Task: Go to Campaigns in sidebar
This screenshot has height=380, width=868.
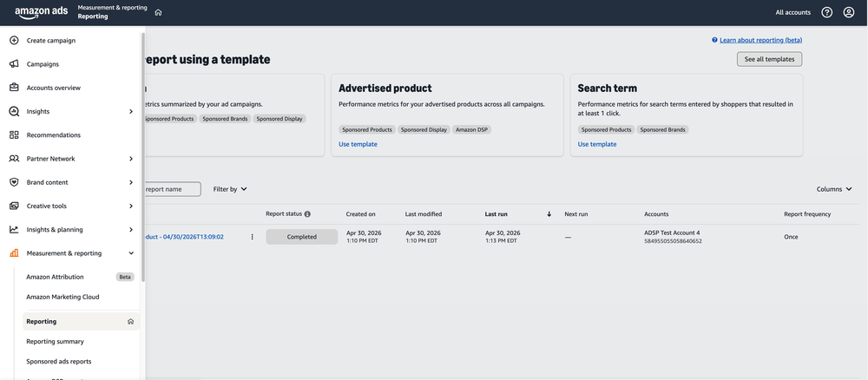Action: [43, 64]
